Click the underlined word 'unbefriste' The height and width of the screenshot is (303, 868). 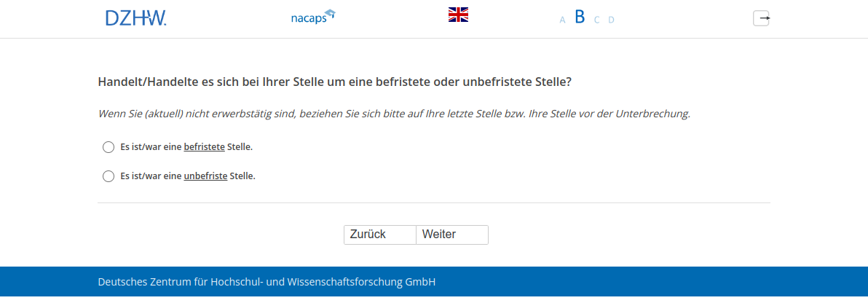[x=205, y=176]
